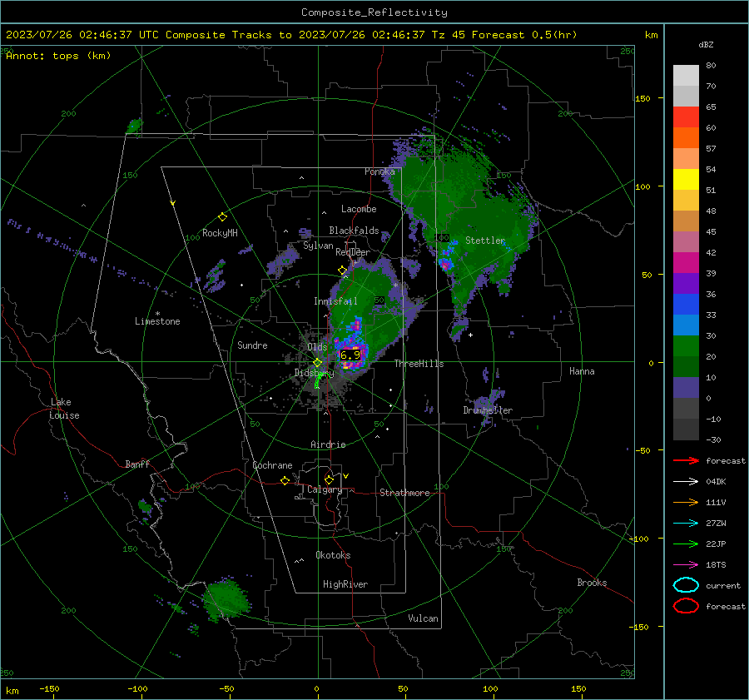This screenshot has height=700, width=749.
Task: Click the orange 60 dBZ legend swatch
Action: [686, 138]
